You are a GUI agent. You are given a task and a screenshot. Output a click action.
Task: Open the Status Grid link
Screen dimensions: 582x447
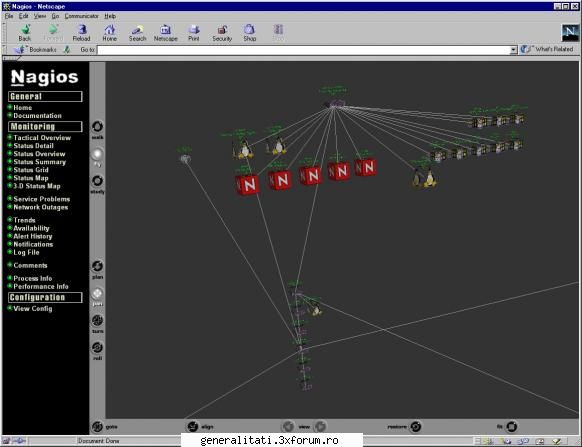pos(31,170)
